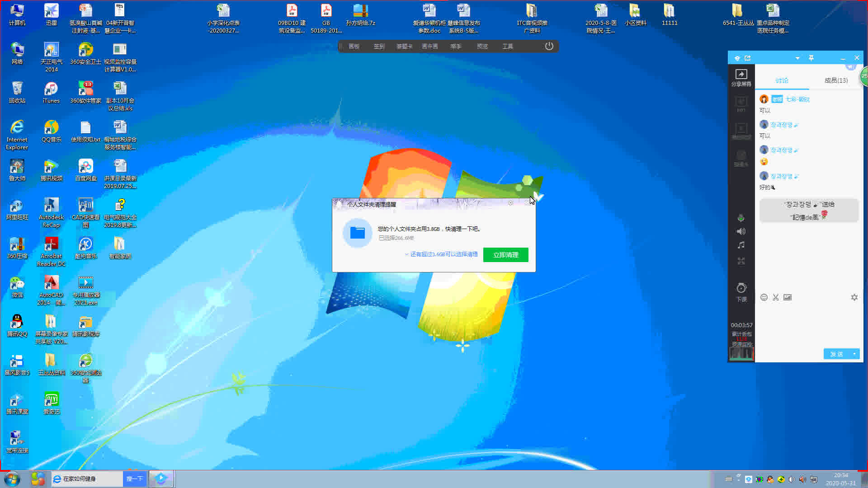Select the 迅雷 desktop icon

(52, 14)
